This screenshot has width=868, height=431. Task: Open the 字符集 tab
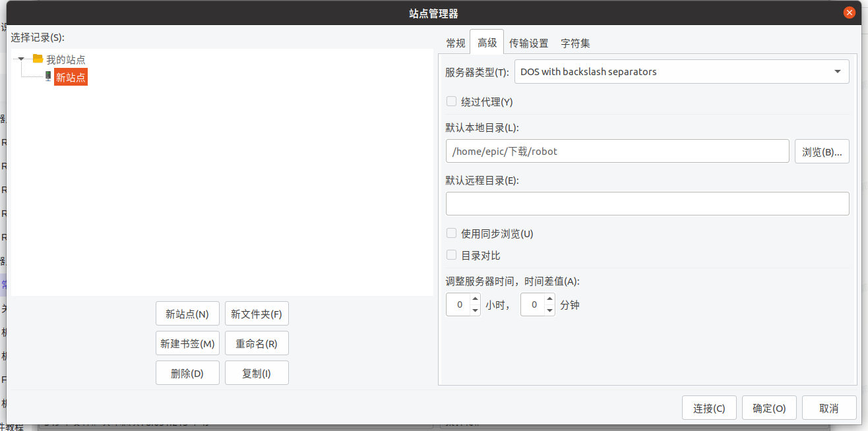(x=575, y=43)
